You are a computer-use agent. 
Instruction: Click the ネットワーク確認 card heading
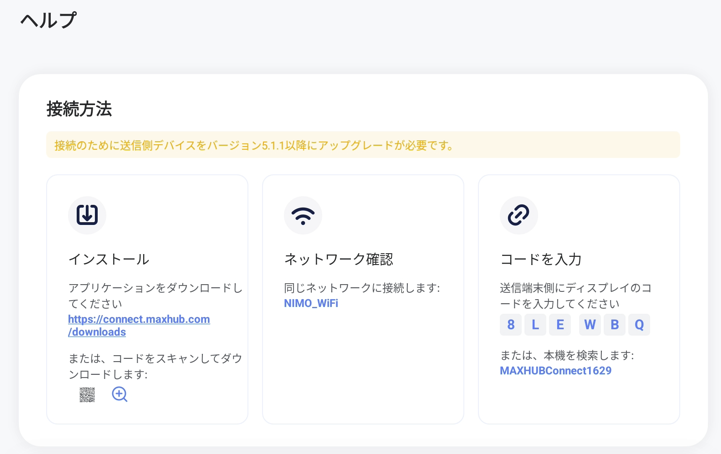(x=338, y=259)
